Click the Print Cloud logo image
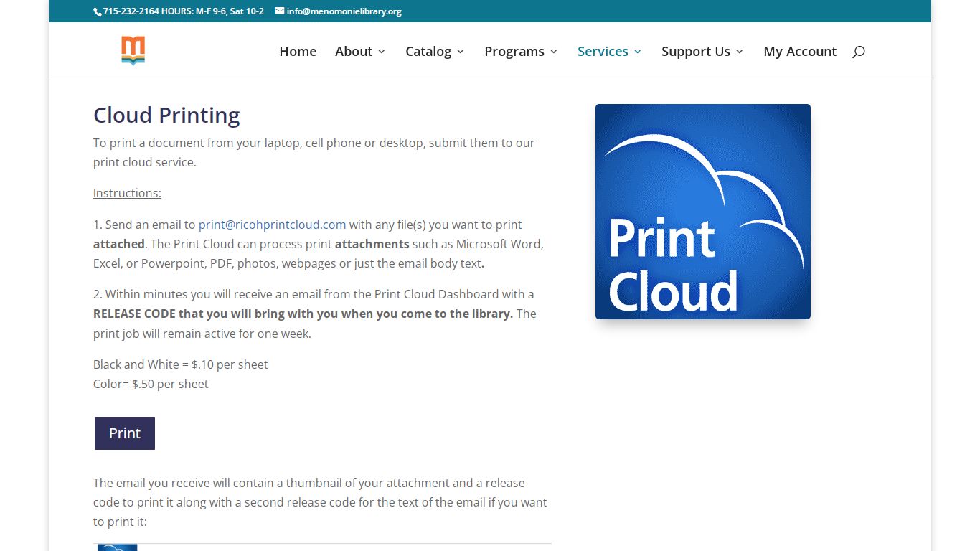 pos(703,212)
